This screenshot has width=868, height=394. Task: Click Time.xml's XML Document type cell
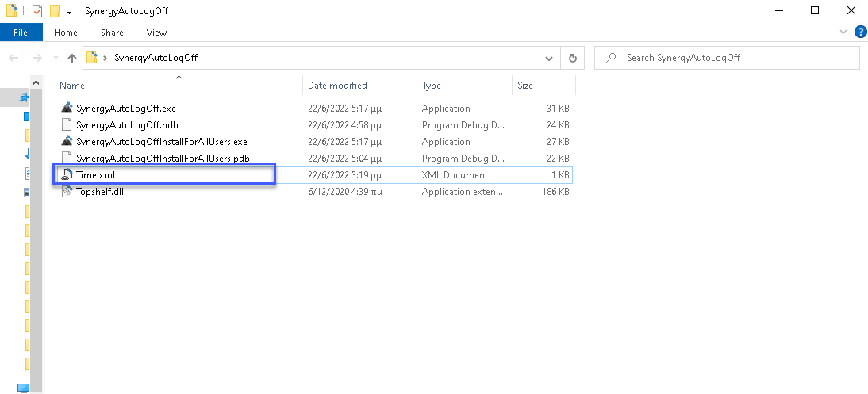[455, 175]
